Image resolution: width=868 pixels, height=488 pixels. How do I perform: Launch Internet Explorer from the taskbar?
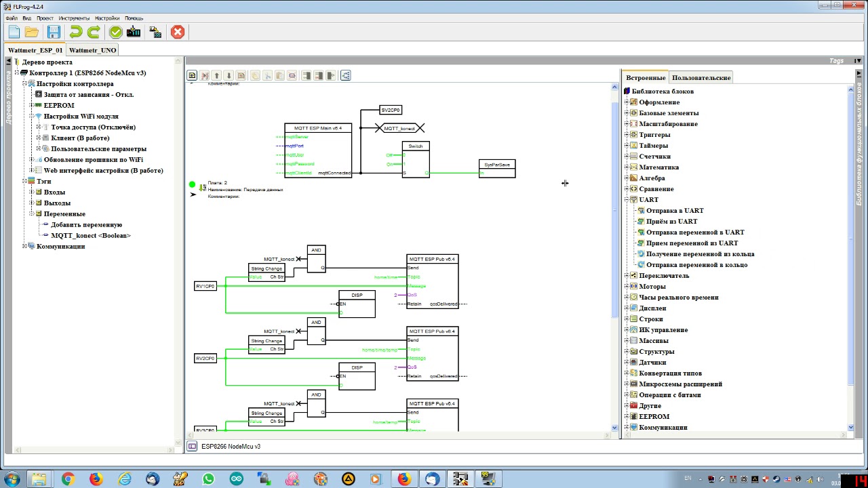[x=124, y=479]
